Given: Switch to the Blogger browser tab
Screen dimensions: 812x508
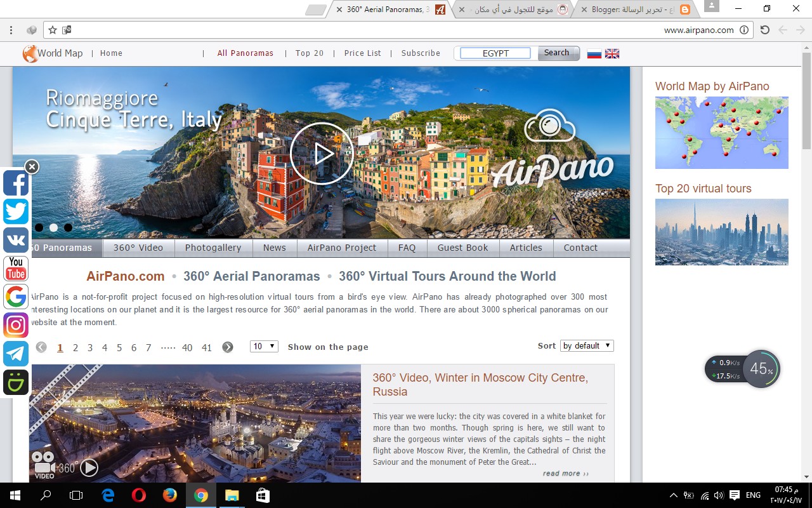Looking at the screenshot, I should tap(634, 10).
